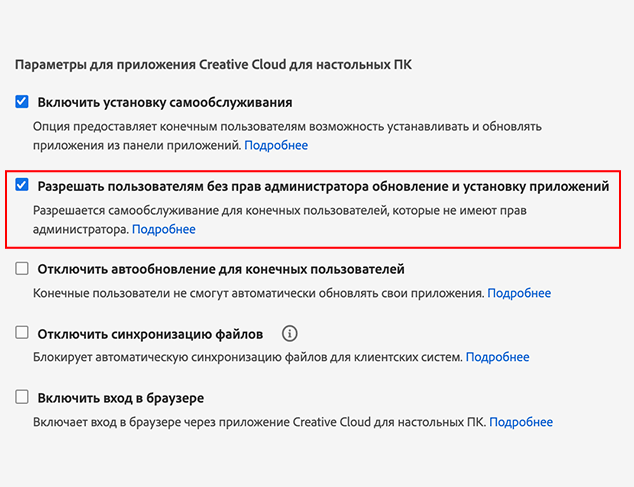The height and width of the screenshot is (487, 634).
Task: Click the "Отключить синхронизацию файлов" label text
Action: pos(150,333)
